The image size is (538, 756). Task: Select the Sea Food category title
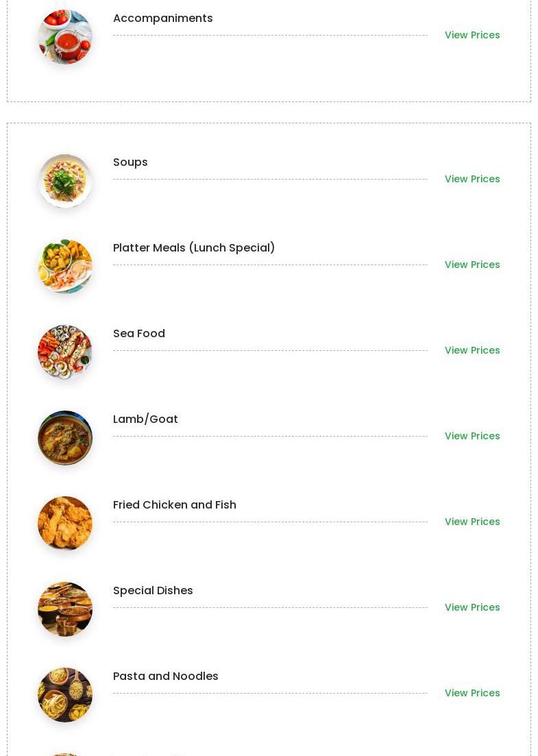[139, 334]
